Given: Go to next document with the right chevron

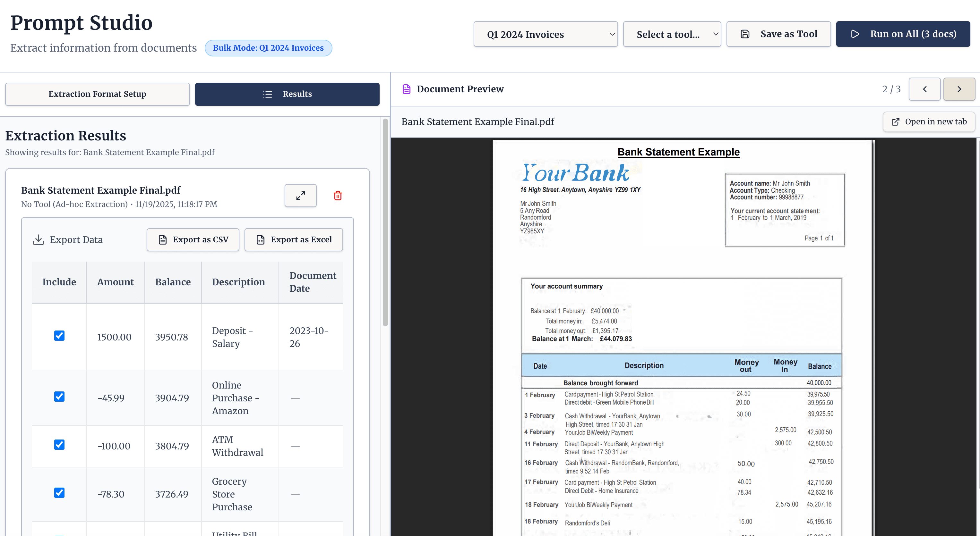Looking at the screenshot, I should tap(959, 89).
